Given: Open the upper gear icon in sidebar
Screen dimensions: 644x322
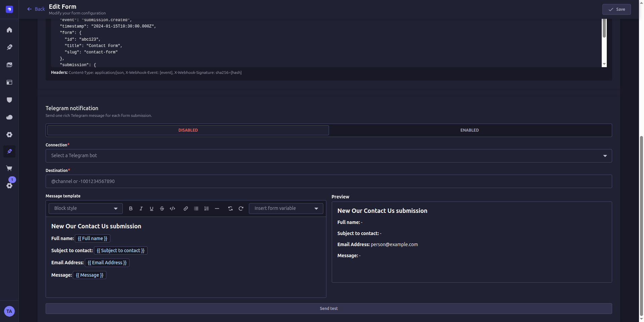Looking at the screenshot, I should (x=9, y=135).
